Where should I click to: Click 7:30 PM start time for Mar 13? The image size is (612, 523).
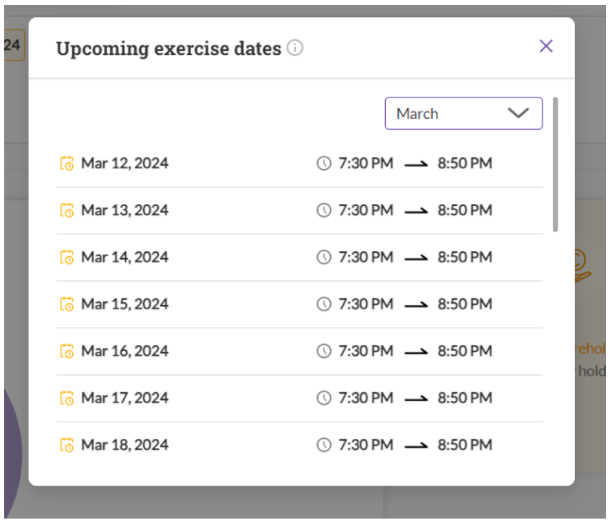[x=366, y=210]
